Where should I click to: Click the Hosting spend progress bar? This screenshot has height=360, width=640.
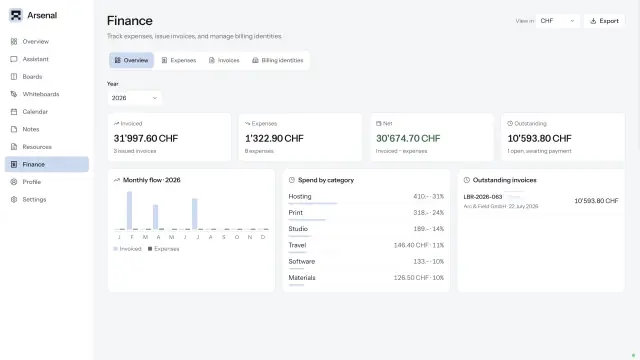(313, 203)
